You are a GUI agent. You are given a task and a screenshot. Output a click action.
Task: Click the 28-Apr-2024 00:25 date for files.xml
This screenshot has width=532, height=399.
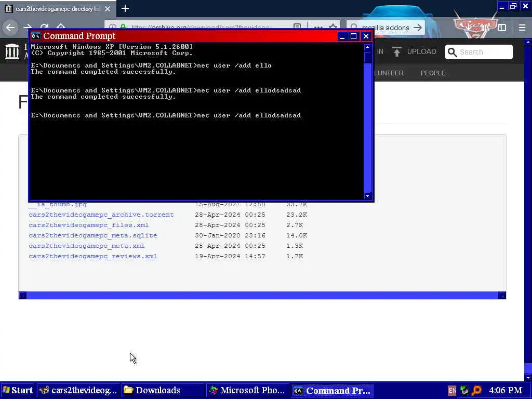[230, 225]
